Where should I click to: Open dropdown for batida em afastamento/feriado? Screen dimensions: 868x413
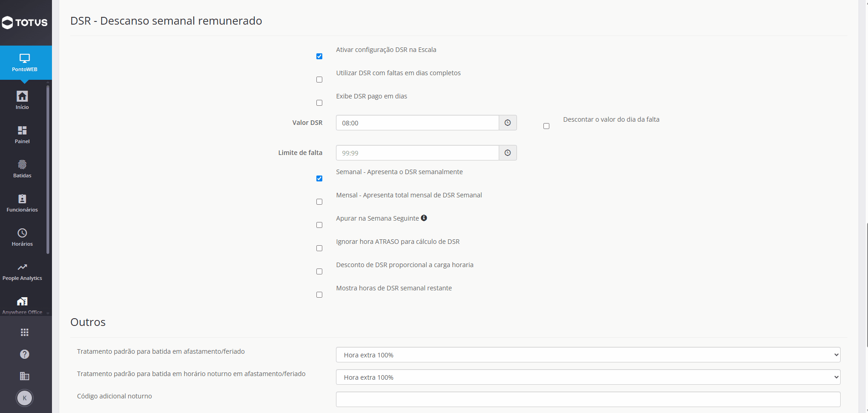pyautogui.click(x=588, y=355)
